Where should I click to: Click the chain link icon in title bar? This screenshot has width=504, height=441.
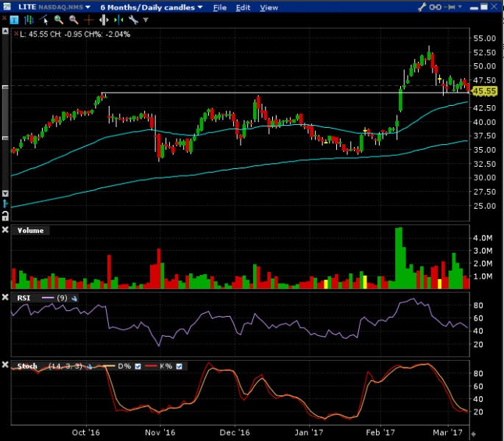[441, 7]
